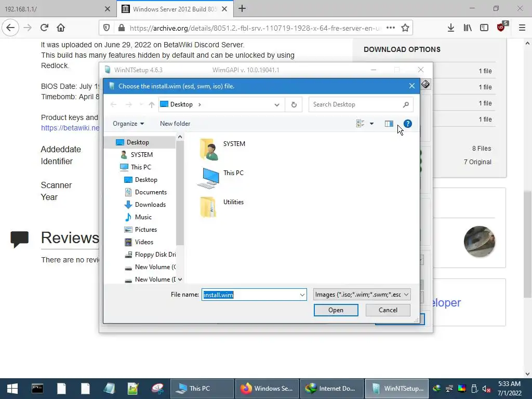Launch Command Prompt from taskbar
Viewport: 532px width, 399px height.
point(37,389)
